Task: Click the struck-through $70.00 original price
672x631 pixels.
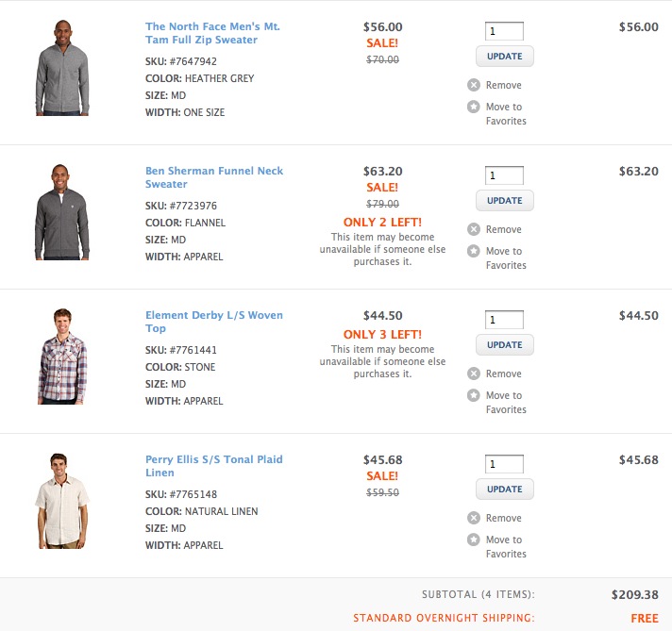Action: tap(382, 59)
